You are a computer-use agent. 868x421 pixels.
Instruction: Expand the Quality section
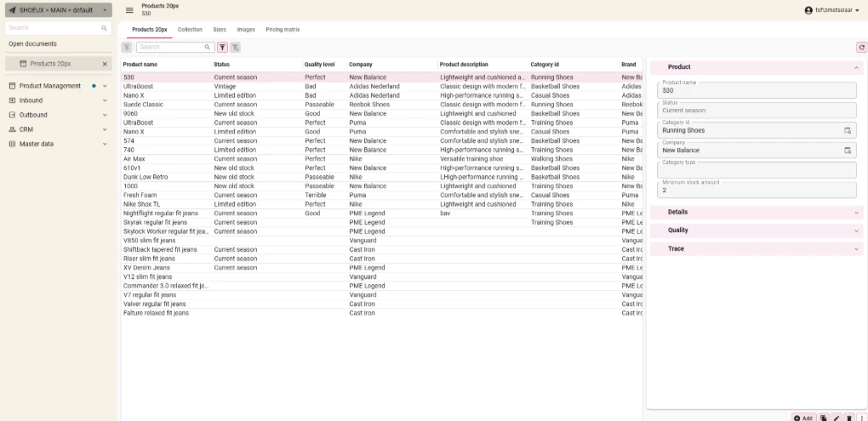(757, 230)
